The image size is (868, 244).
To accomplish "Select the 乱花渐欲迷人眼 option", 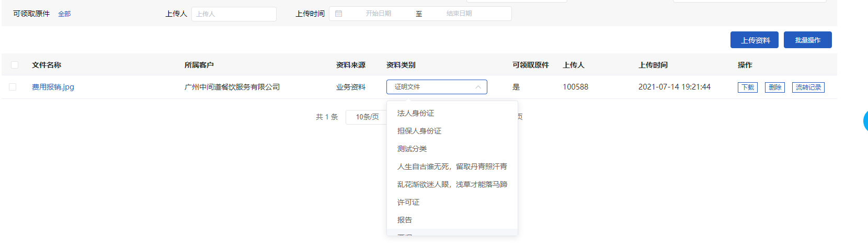I will (452, 184).
